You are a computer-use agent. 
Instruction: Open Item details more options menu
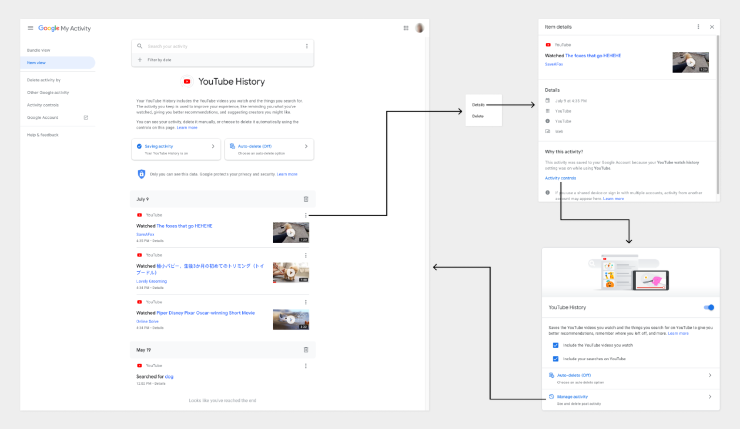pos(698,27)
